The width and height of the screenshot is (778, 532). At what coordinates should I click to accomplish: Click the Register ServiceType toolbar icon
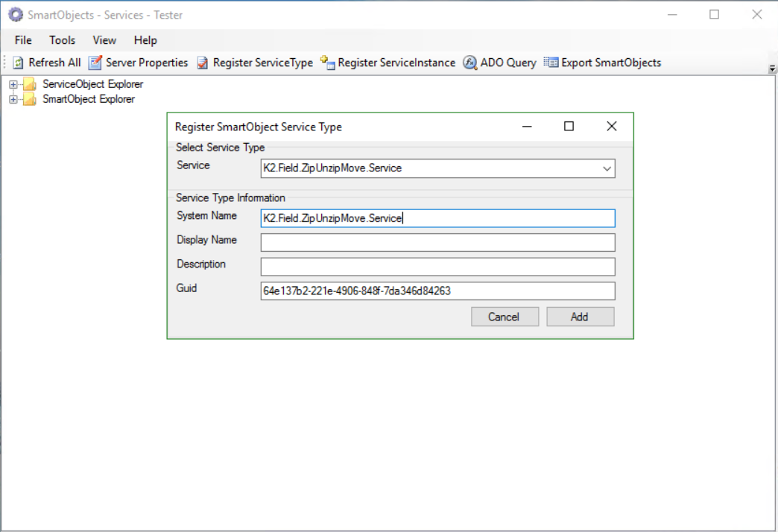pos(203,63)
